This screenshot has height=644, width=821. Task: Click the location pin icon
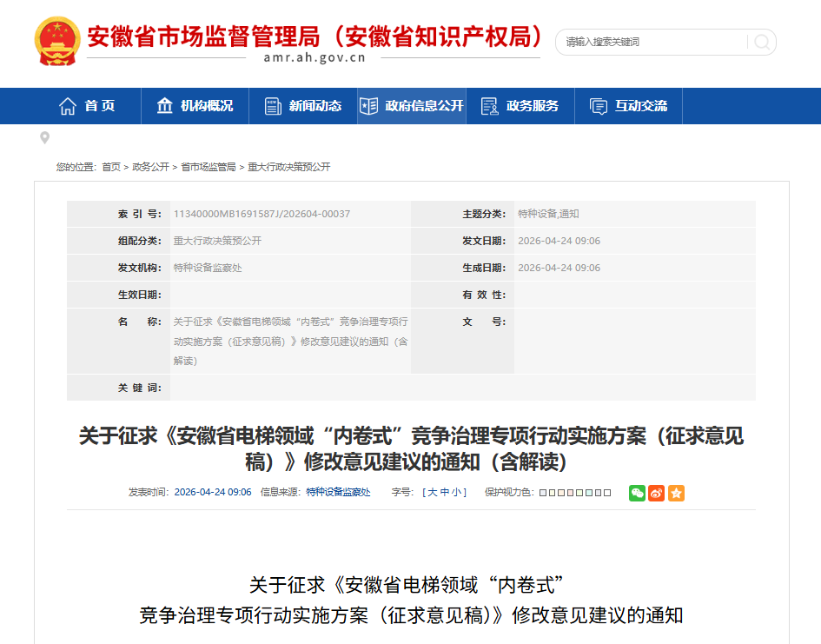pyautogui.click(x=45, y=138)
